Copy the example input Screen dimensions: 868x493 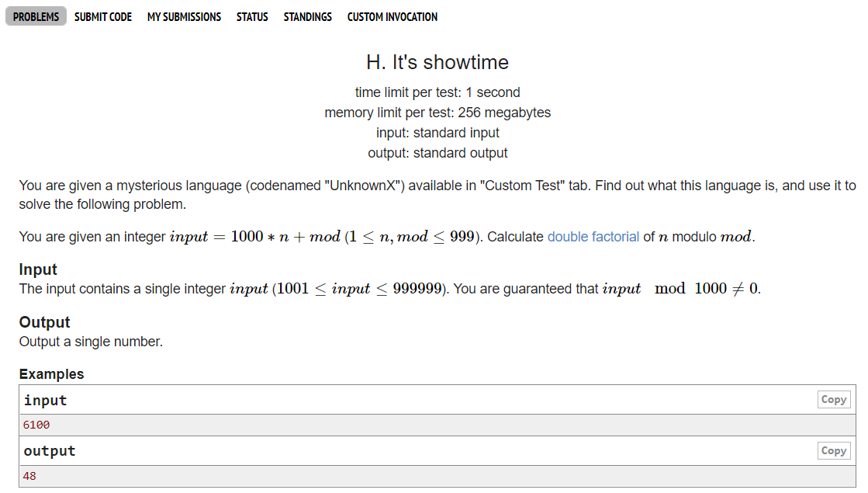tap(833, 400)
